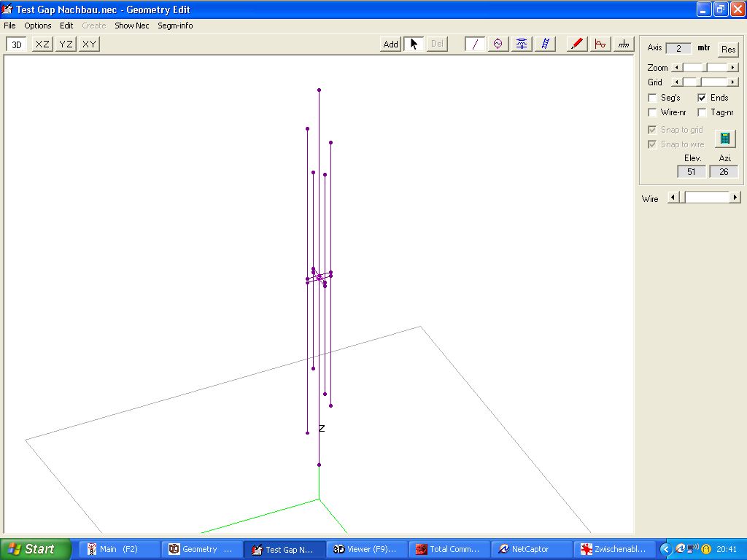Open the calculator tool
The width and height of the screenshot is (747, 560).
tap(724, 138)
